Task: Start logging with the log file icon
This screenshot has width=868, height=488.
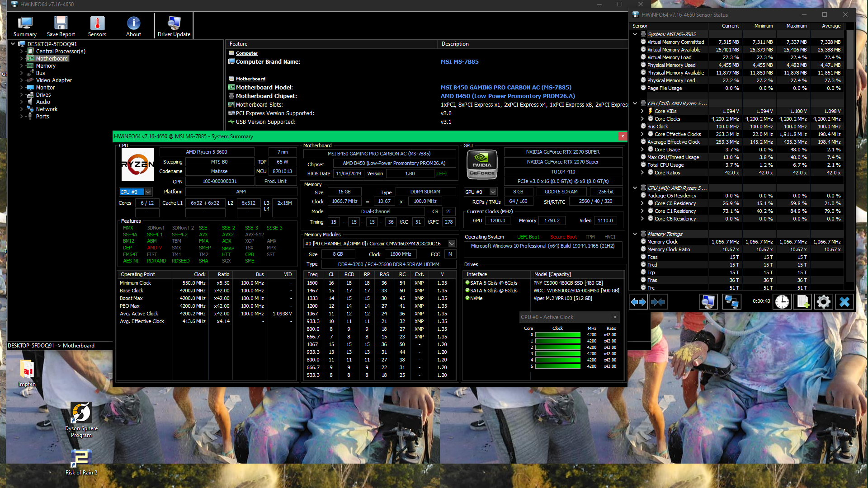Action: pyautogui.click(x=803, y=302)
